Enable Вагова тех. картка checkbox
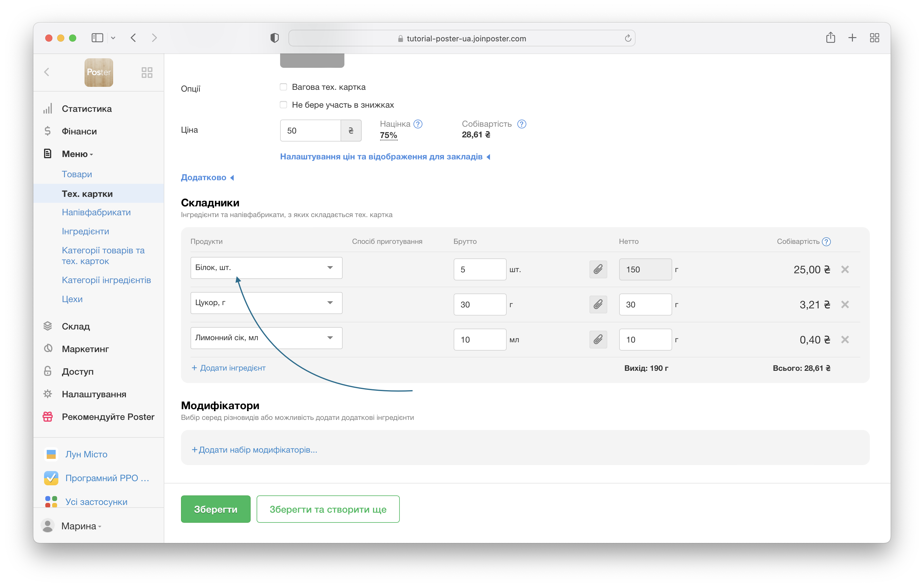The image size is (924, 587). coord(284,87)
